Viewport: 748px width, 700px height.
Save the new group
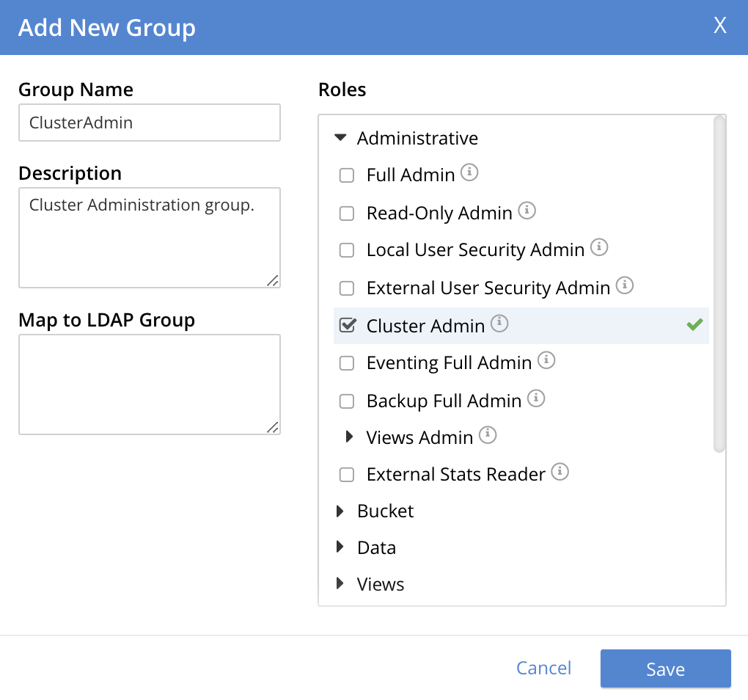(x=665, y=668)
